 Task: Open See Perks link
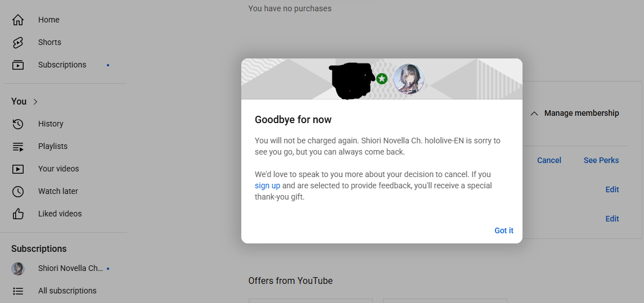[x=601, y=161]
